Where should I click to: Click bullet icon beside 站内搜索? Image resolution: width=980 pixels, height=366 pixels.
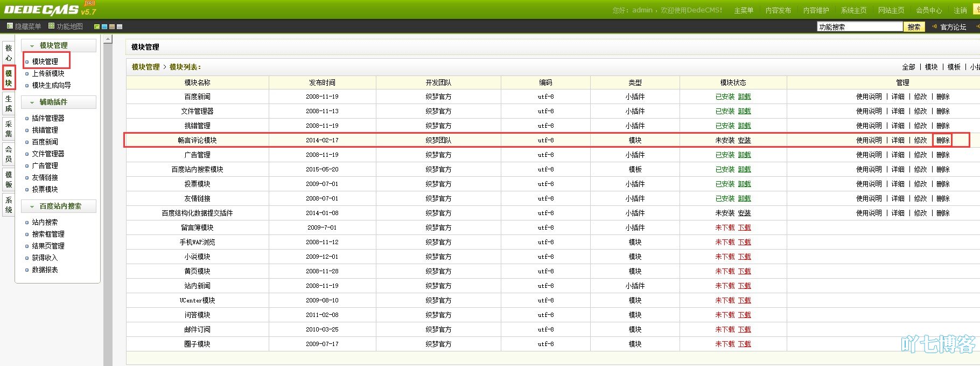(27, 223)
